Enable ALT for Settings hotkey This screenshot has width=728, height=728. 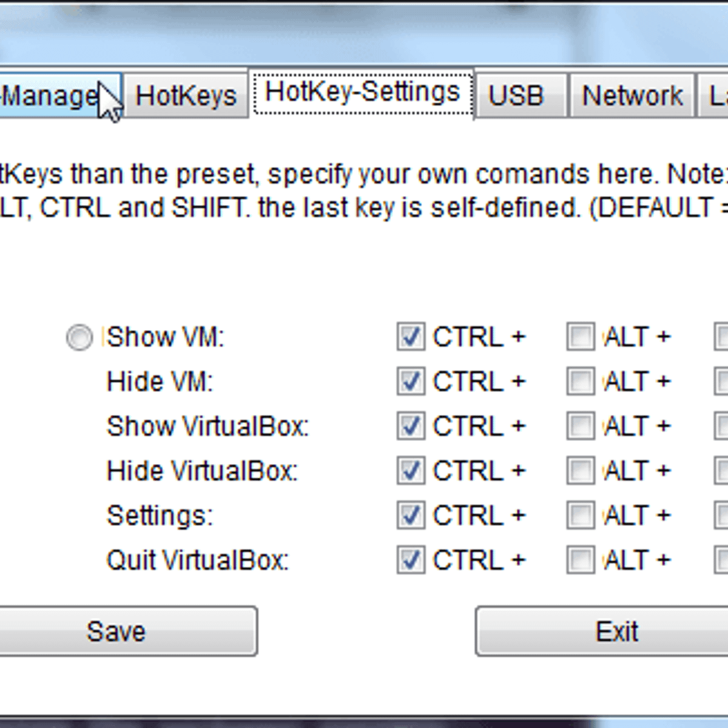580,516
